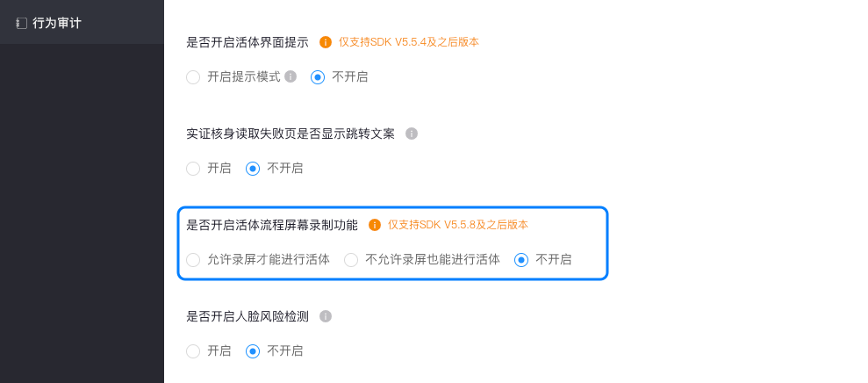The height and width of the screenshot is (383, 868).
Task: Click orange info icon beside 是否开启活体流程屏幕录制功能
Action: click(x=375, y=225)
